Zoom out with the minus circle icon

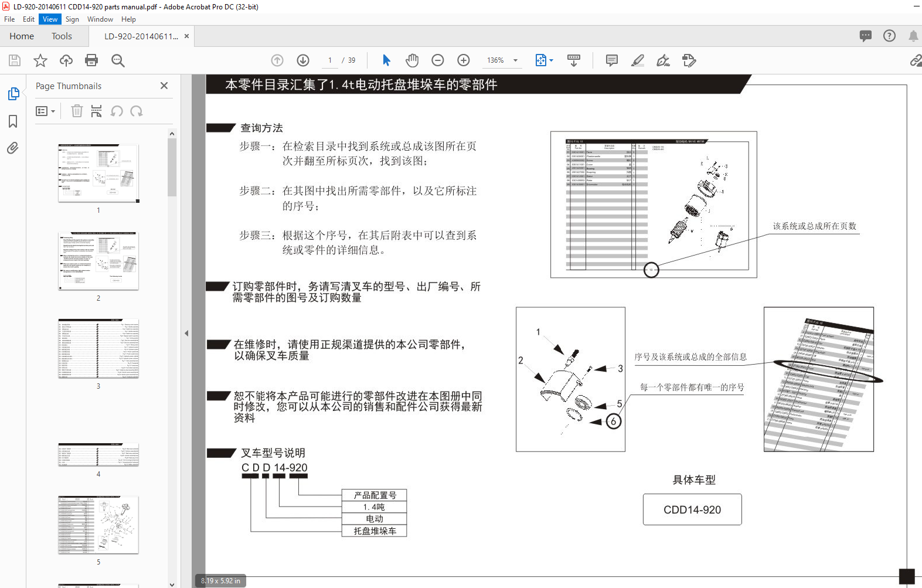(438, 60)
